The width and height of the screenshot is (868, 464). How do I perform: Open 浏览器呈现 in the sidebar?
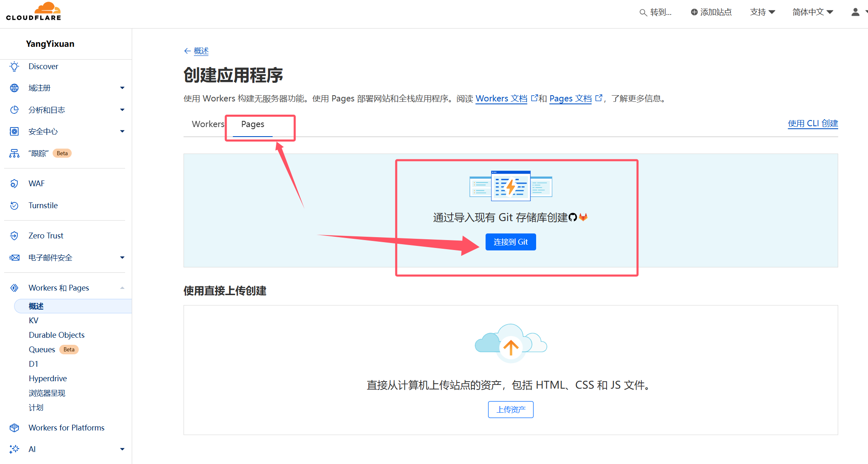[47, 393]
